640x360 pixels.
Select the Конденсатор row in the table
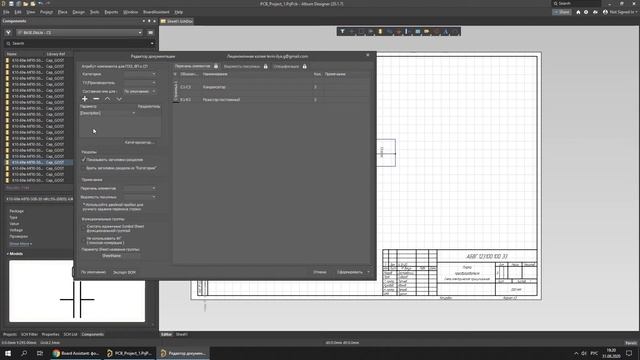pyautogui.click(x=271, y=87)
